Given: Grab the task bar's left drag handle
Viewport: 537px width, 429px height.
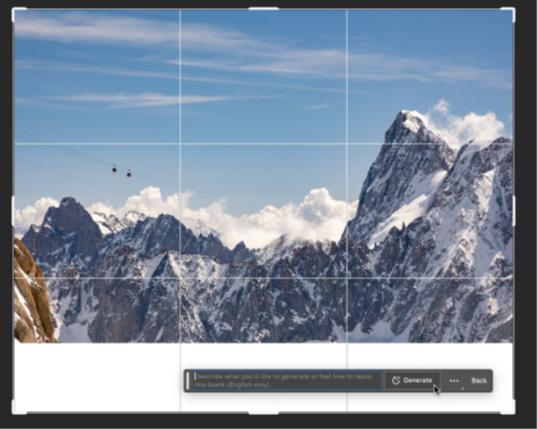Looking at the screenshot, I should point(187,380).
